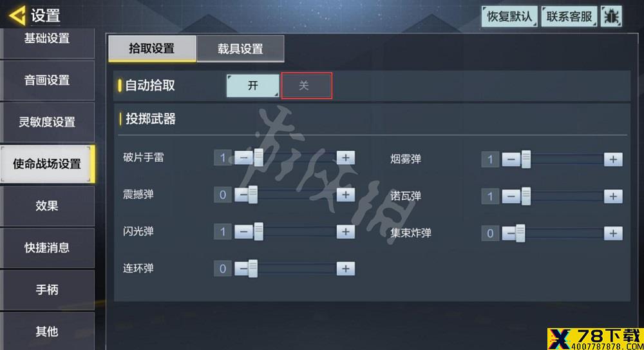Turn auto pickup off with 关
The width and height of the screenshot is (644, 350).
click(306, 86)
